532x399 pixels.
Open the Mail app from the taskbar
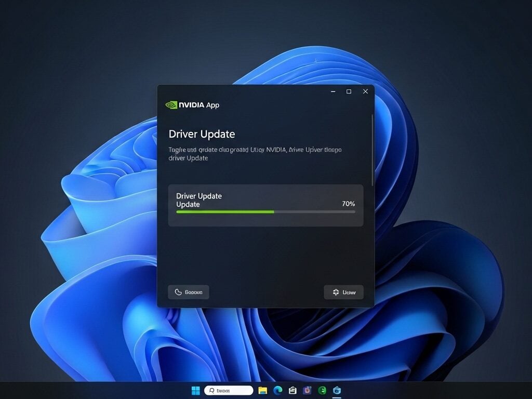(293, 390)
